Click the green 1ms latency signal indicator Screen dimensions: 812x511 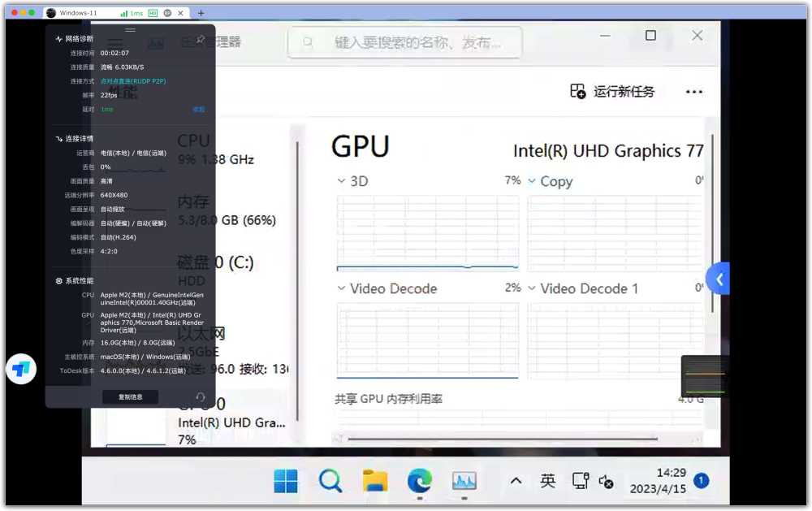pos(132,13)
